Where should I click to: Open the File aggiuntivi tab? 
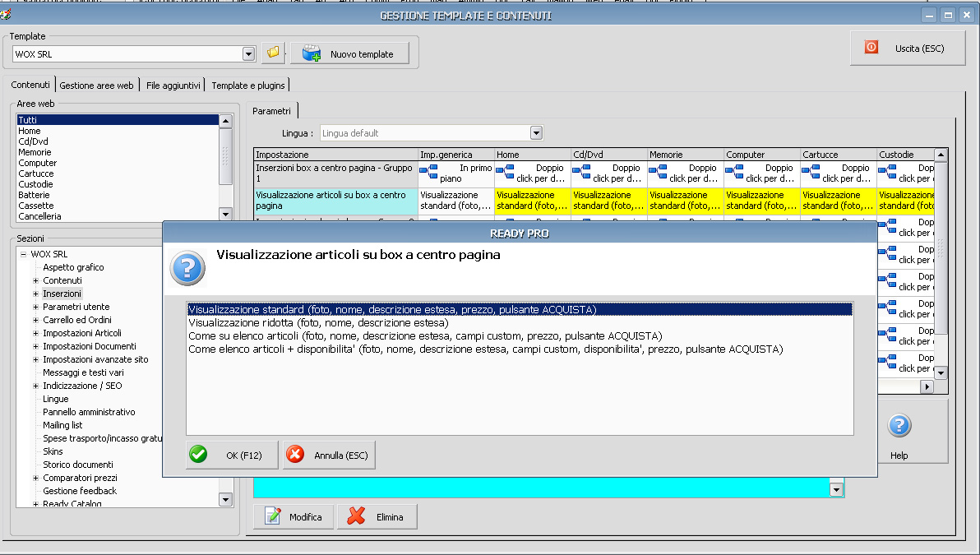[173, 85]
